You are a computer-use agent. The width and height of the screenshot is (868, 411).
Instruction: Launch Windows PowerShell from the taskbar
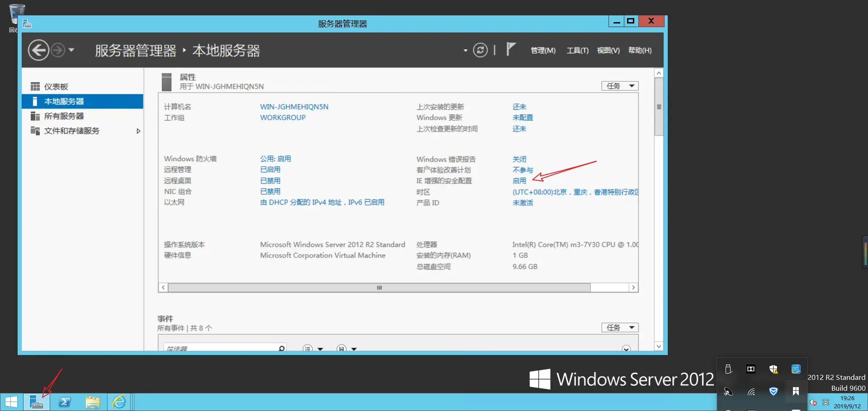[65, 402]
